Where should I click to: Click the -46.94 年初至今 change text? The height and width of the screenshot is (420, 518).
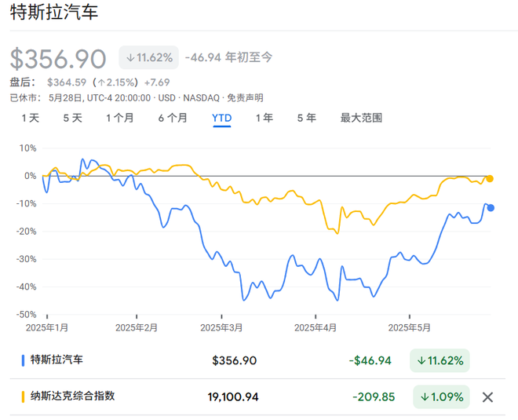[228, 57]
